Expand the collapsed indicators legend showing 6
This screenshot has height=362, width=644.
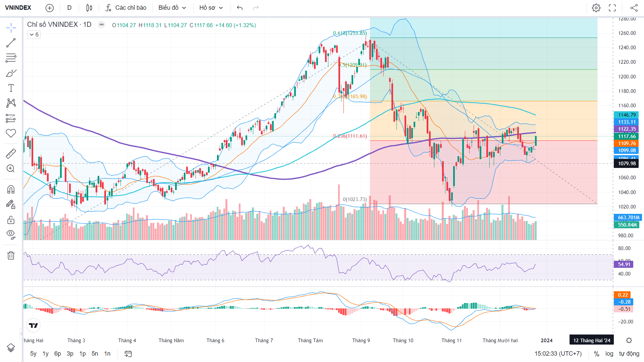[x=34, y=35]
